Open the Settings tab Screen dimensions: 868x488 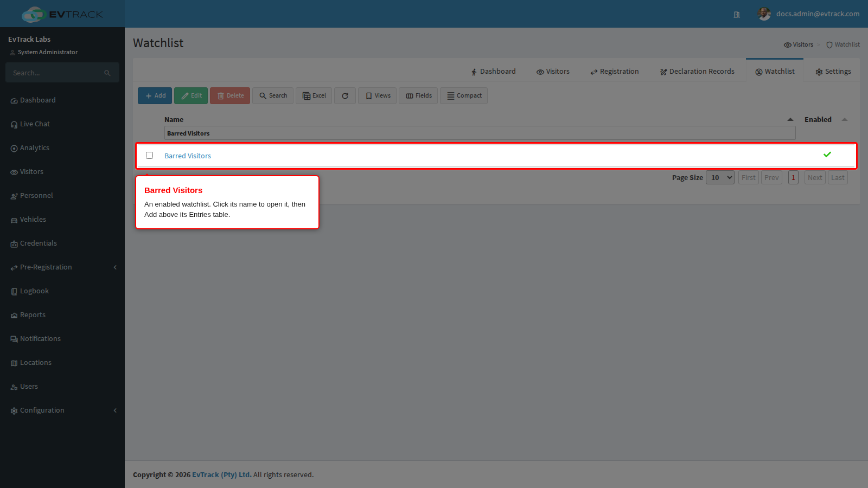(833, 72)
